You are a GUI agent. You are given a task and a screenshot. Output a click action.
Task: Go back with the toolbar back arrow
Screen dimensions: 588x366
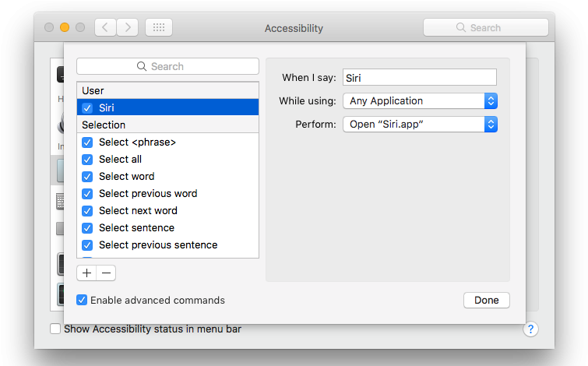[105, 27]
